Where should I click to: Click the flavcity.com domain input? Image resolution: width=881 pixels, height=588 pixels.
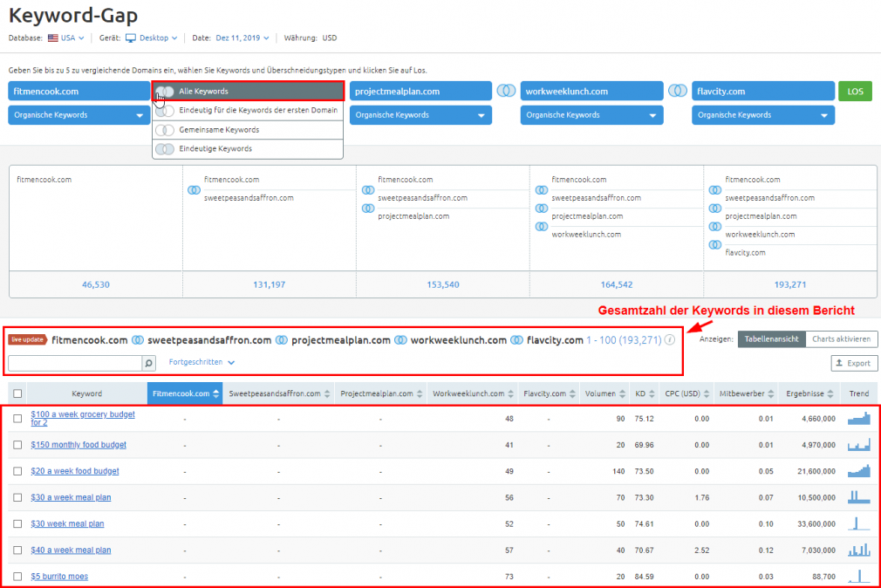[x=763, y=91]
